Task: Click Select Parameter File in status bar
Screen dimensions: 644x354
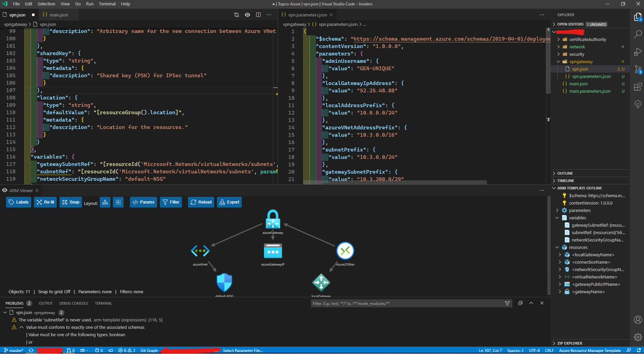Action: tap(243, 350)
